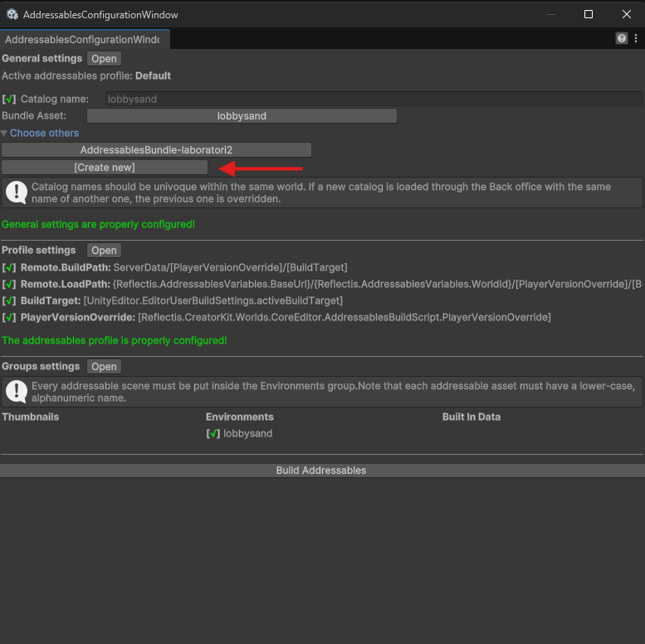Click the Choose others label
The image size is (645, 644).
45,134
